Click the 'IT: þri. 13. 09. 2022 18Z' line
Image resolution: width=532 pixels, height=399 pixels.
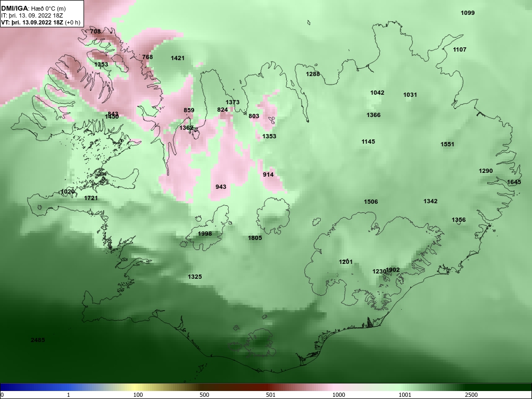pyautogui.click(x=32, y=15)
